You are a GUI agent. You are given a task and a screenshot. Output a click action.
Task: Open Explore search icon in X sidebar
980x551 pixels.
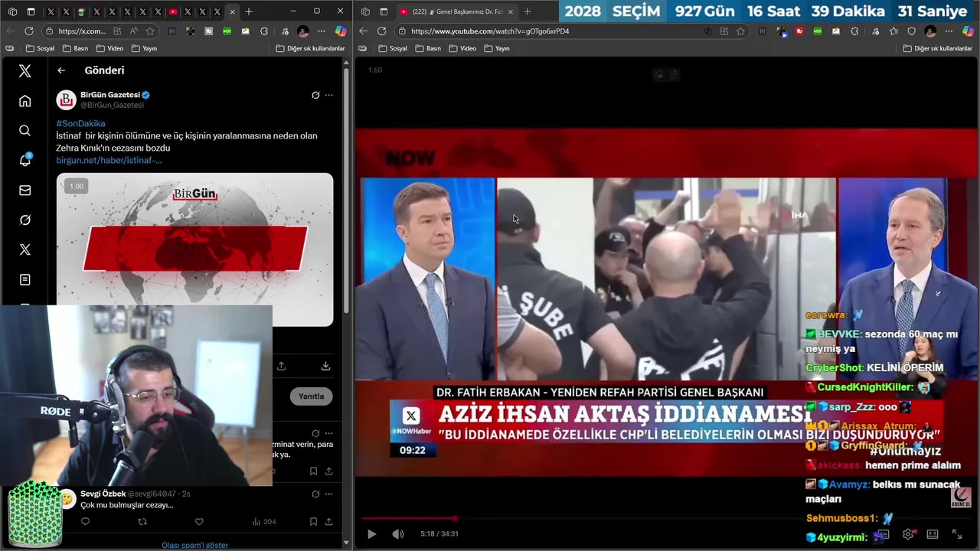pyautogui.click(x=24, y=131)
